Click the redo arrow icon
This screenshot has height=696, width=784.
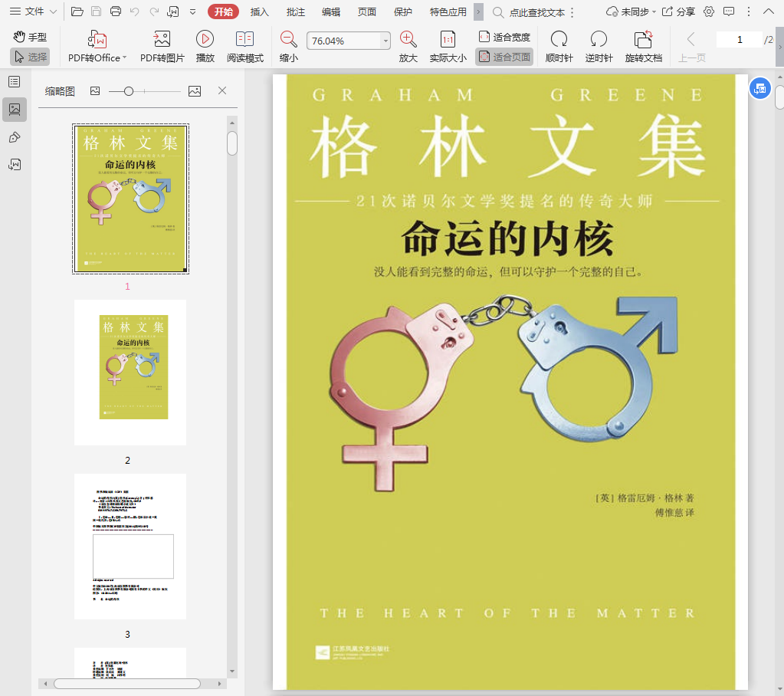tap(154, 11)
